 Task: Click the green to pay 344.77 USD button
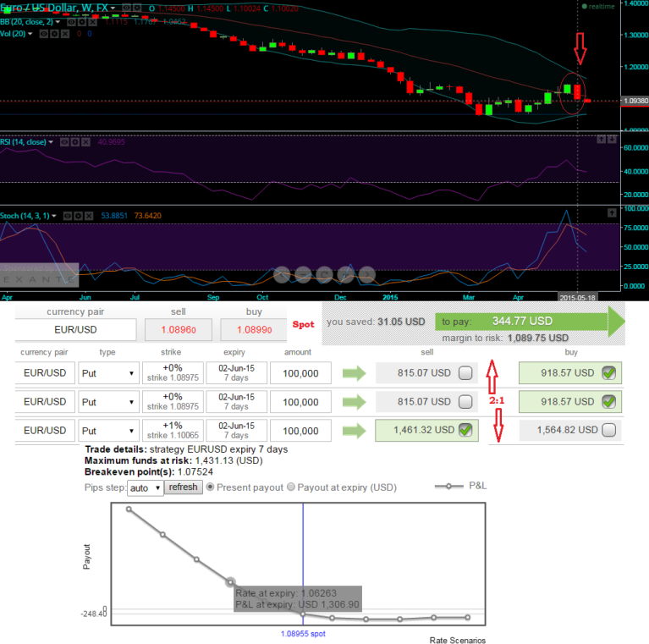click(529, 322)
